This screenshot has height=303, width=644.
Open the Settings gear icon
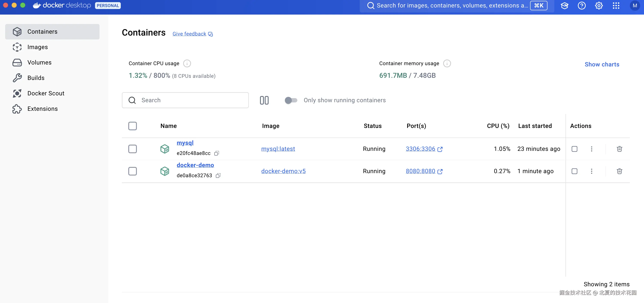599,6
